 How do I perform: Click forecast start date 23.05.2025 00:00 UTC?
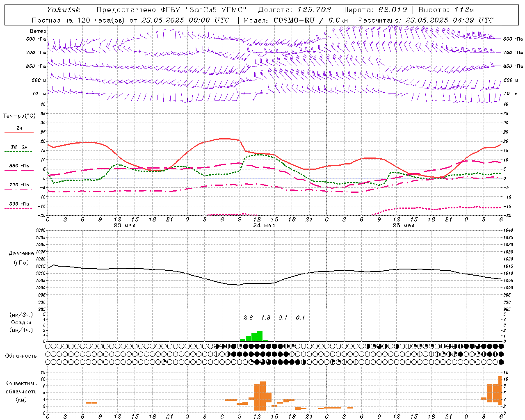coord(186,20)
